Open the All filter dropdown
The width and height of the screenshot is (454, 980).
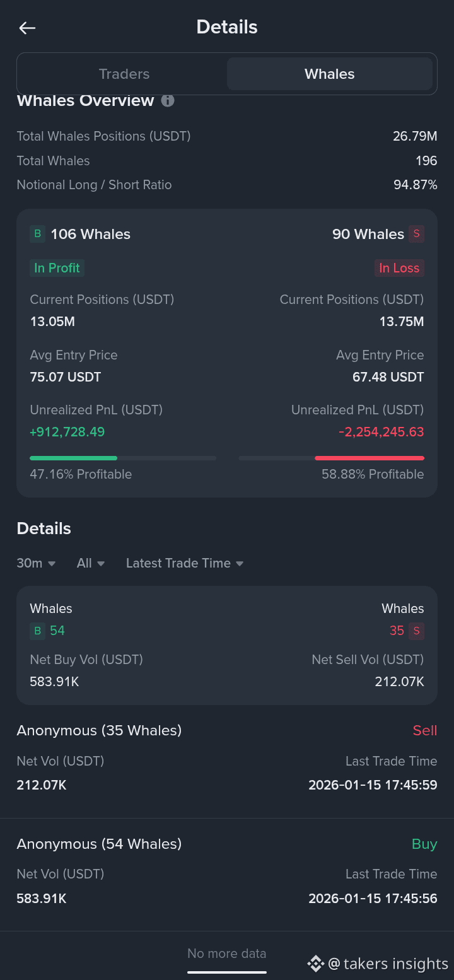click(91, 563)
